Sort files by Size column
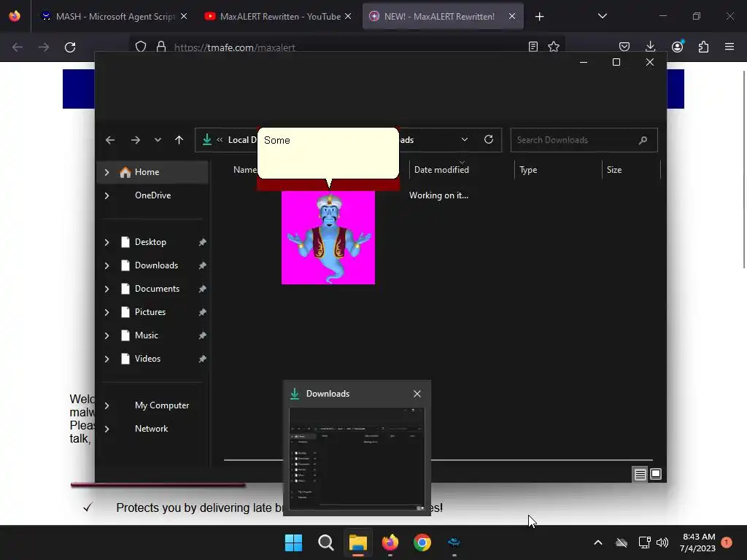The height and width of the screenshot is (560, 747). (631, 169)
